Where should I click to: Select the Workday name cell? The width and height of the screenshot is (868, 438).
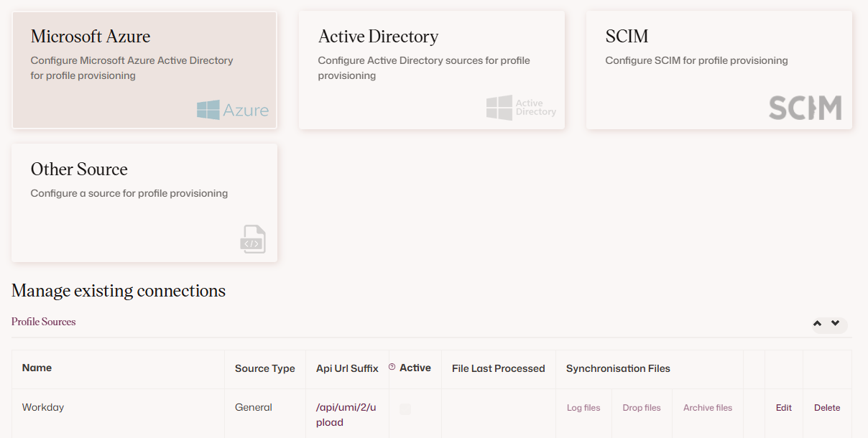coord(43,407)
